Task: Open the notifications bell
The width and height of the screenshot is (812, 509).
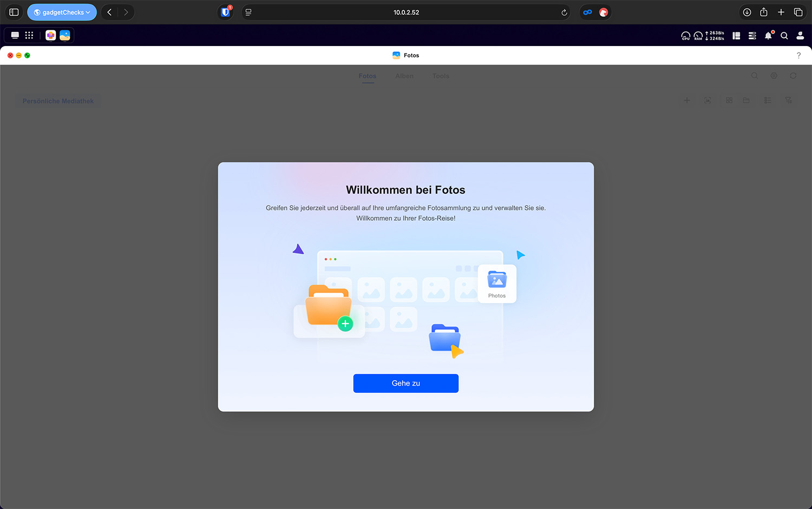Action: coord(768,36)
